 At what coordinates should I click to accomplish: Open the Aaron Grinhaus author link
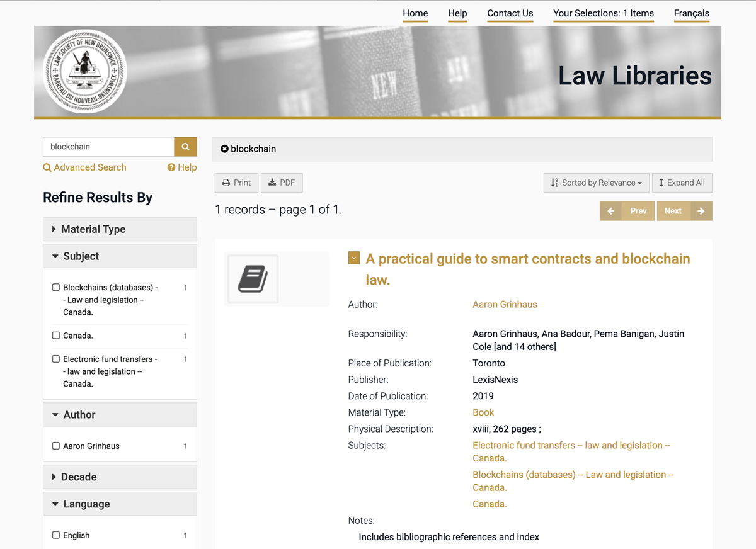click(505, 304)
